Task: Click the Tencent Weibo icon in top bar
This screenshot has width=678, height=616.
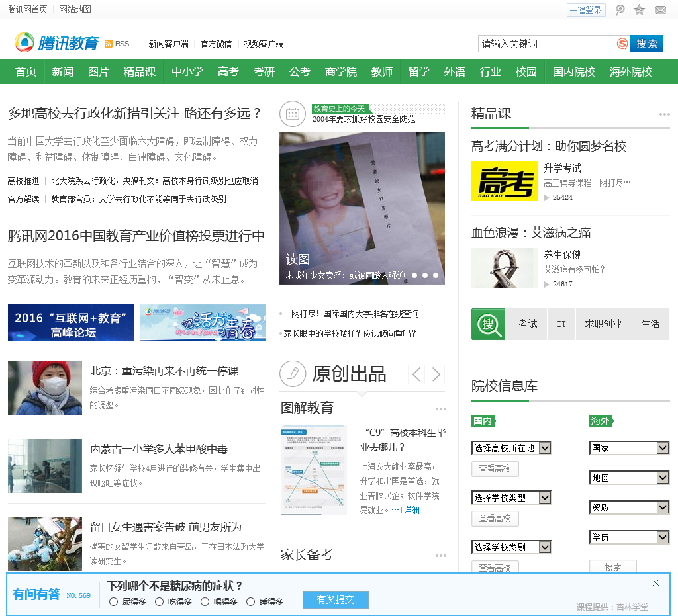Action: [620, 9]
